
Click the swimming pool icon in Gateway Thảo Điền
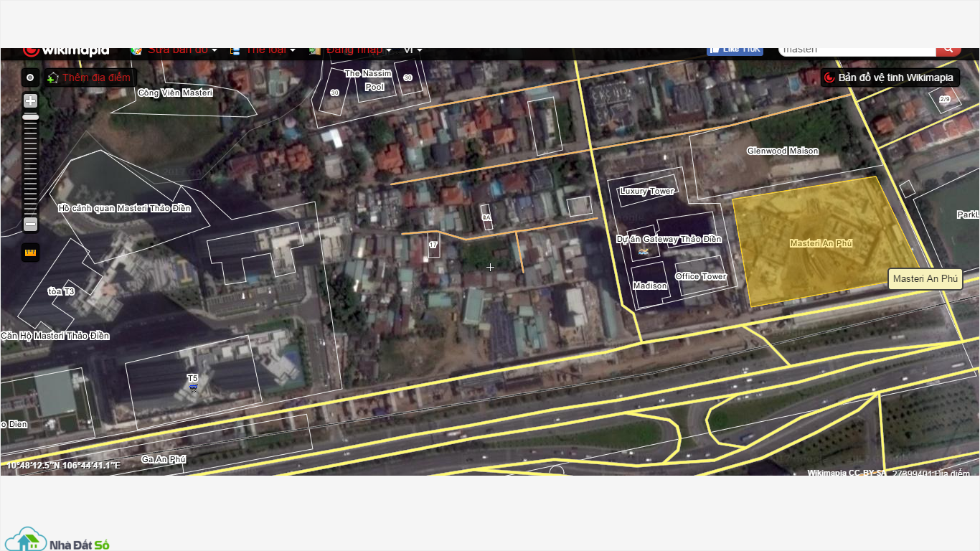pos(644,252)
